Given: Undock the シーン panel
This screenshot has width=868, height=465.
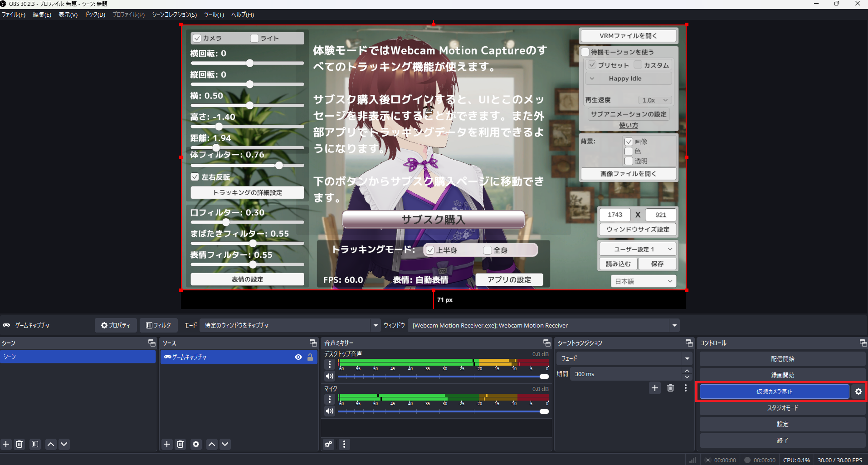Looking at the screenshot, I should click(152, 343).
